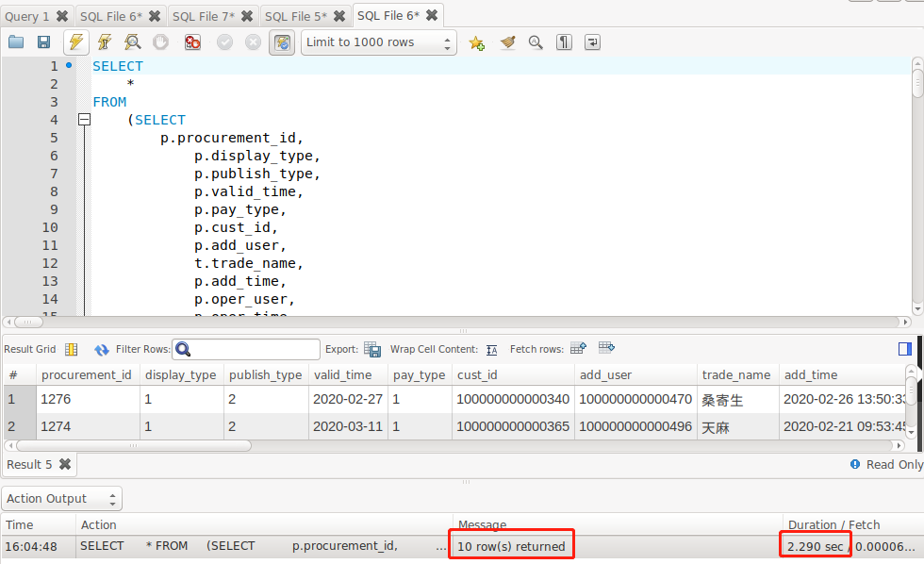Switch to the SQL File 7* tab
Viewport: 924px width, 564px height.
point(204,16)
